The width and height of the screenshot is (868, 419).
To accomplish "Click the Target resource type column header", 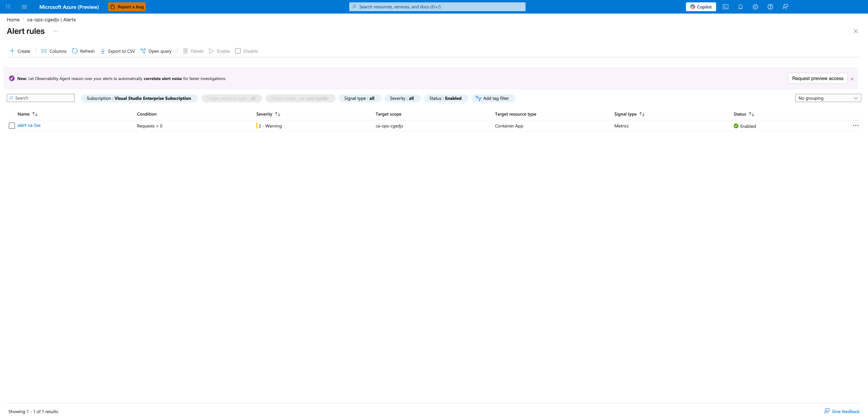I will click(x=516, y=114).
